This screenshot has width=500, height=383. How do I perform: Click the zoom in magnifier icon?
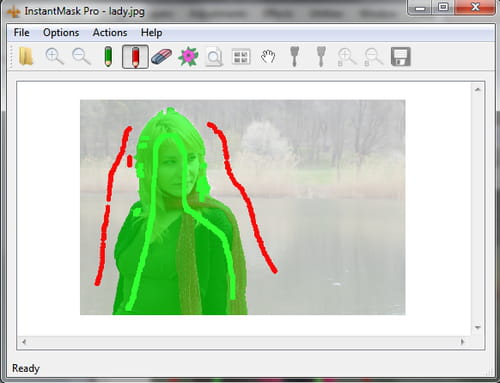click(54, 56)
